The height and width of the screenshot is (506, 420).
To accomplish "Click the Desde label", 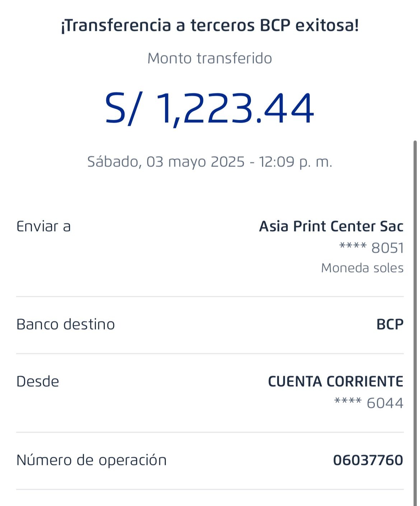I will point(38,381).
